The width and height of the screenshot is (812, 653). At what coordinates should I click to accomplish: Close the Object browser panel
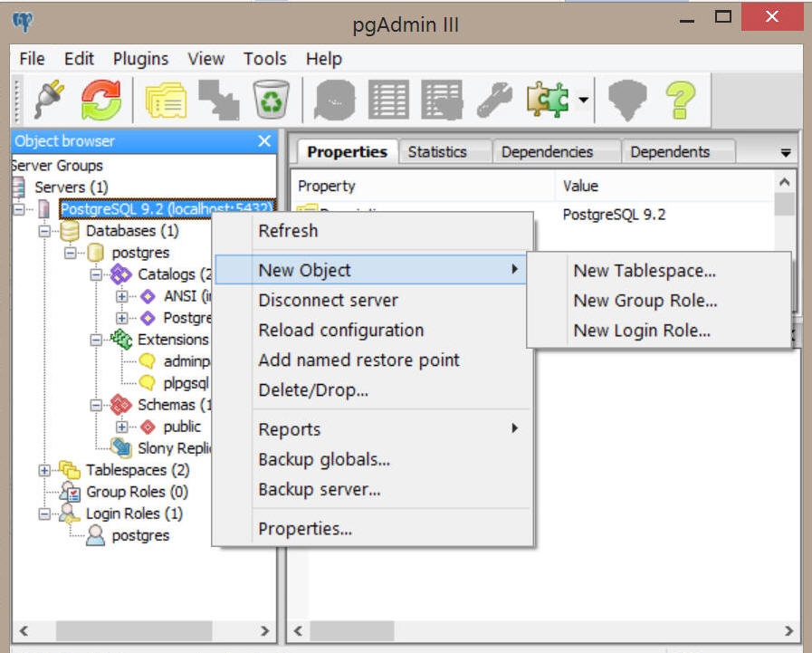coord(264,141)
